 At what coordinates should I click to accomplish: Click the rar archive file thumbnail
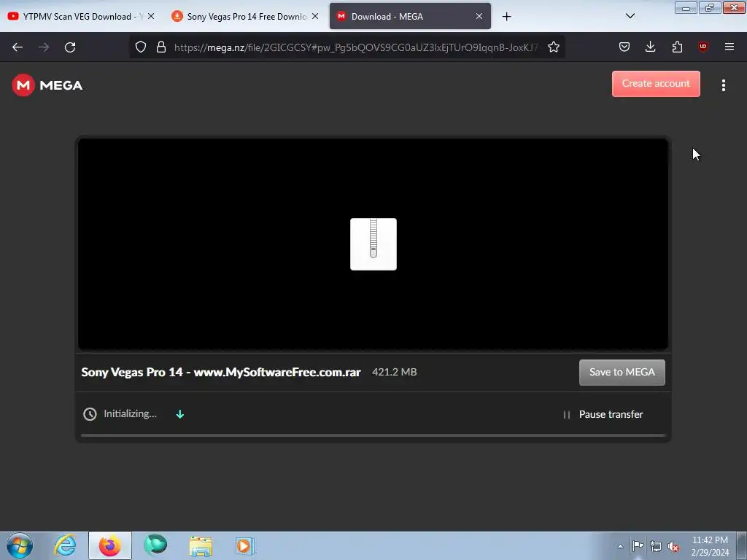pos(373,244)
